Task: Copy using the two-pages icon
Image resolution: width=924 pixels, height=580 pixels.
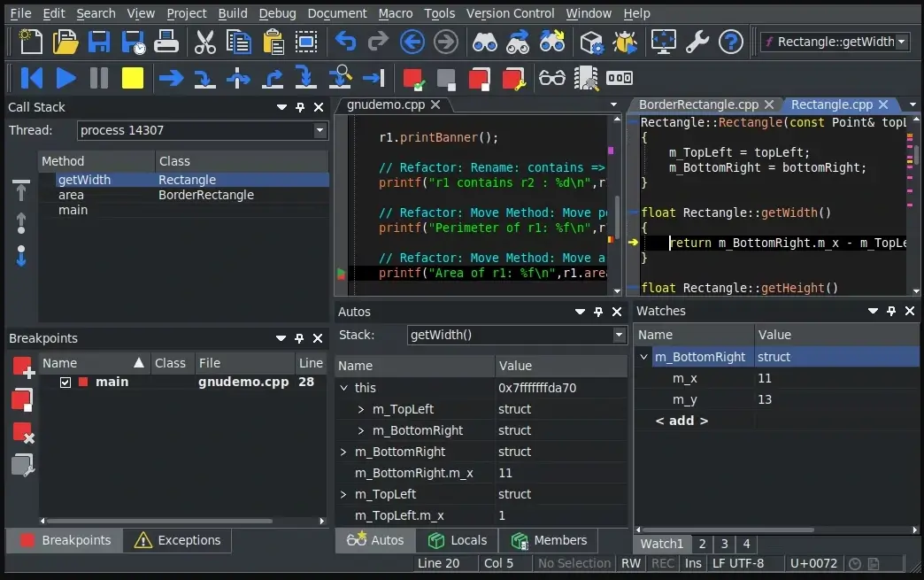Action: (x=239, y=42)
